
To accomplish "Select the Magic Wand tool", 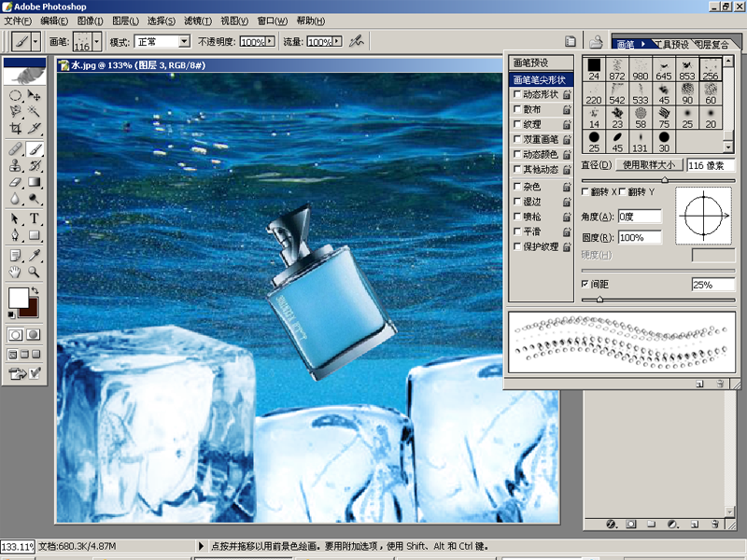I will click(x=34, y=111).
